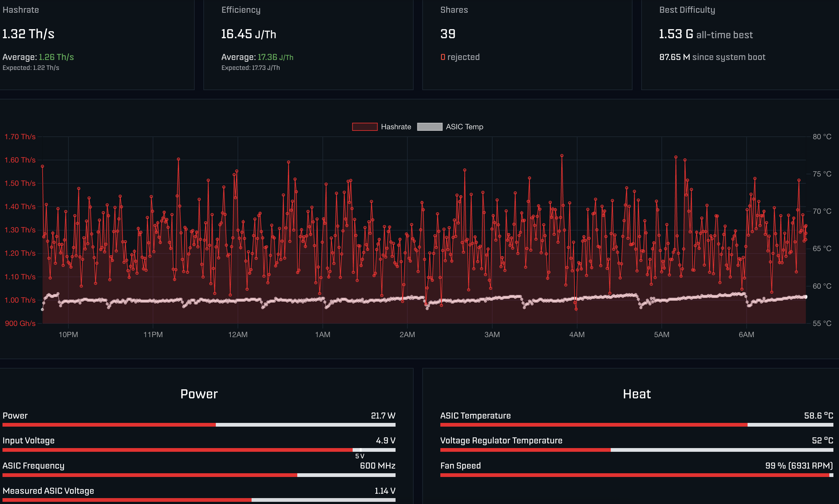Select the 600 MHz frequency value
Viewport: 839px width, 504px height.
click(378, 465)
